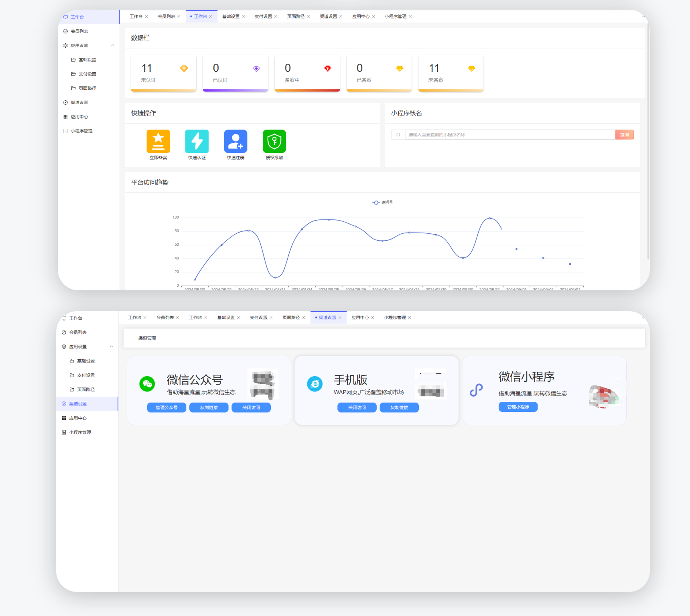Screen dimensions: 690x616
Task: Collapse 应用设置 menu in the top sidebar
Action: (113, 45)
